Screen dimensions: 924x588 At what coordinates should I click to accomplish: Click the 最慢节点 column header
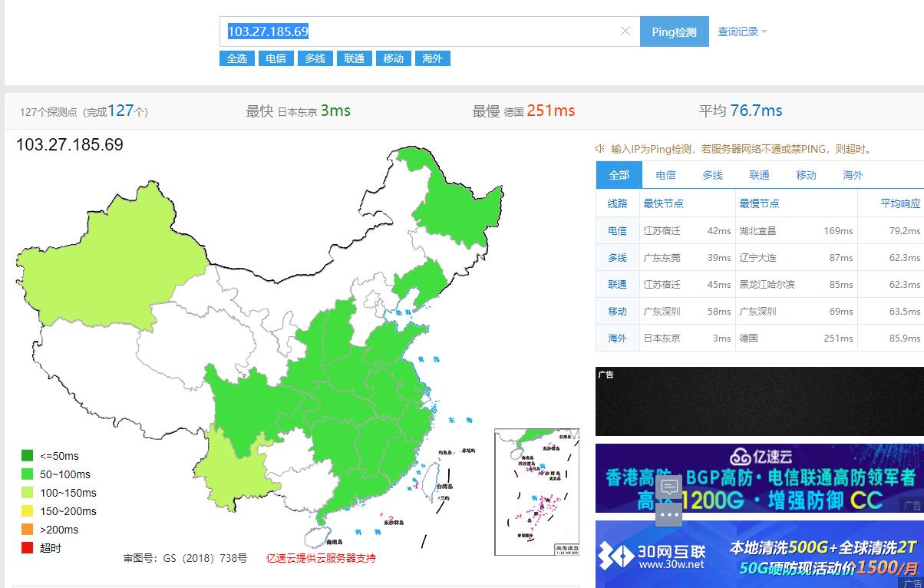point(759,203)
